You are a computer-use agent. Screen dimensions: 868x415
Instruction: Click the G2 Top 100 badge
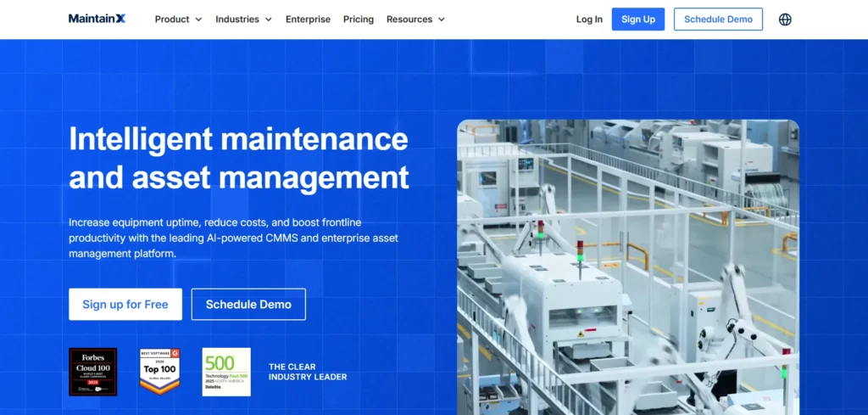(x=160, y=372)
